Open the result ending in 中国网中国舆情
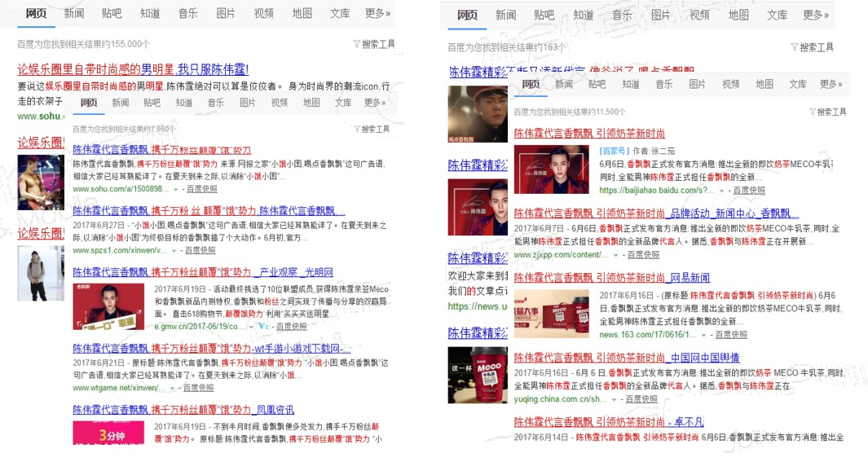This screenshot has height=462, width=868. pyautogui.click(x=627, y=358)
